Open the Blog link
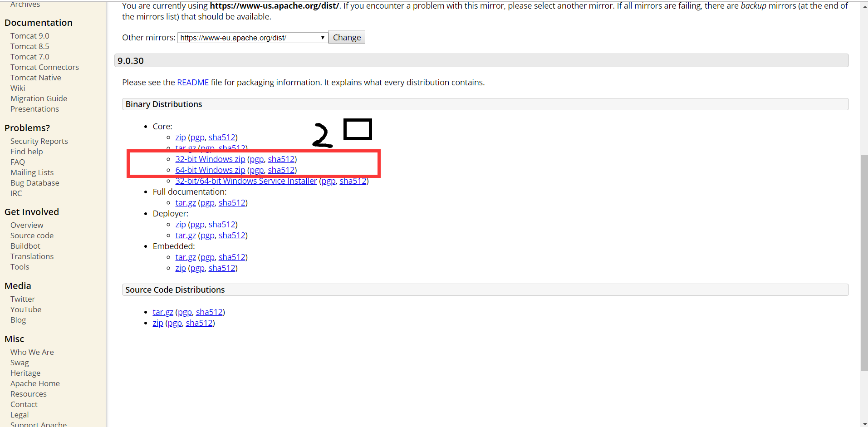 coord(18,320)
